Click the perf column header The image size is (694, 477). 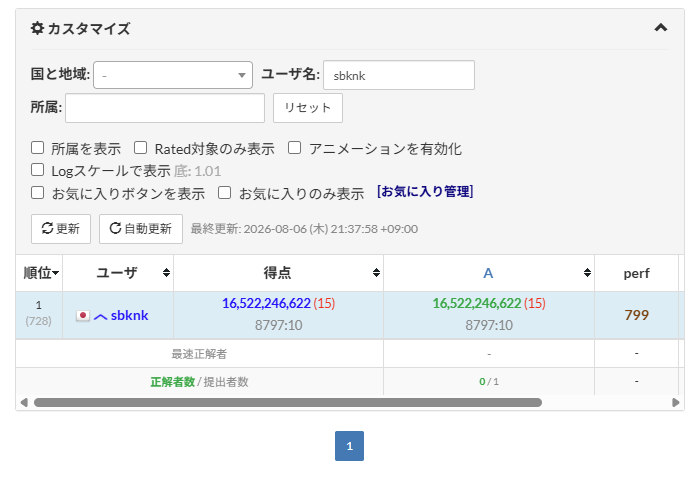coord(636,273)
